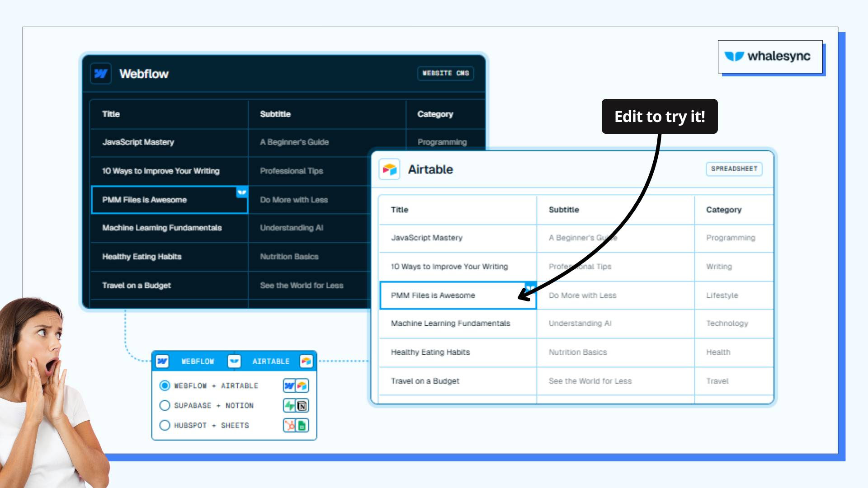
Task: Click the PMM Files is Awesome cell in Airtable
Action: 458,295
